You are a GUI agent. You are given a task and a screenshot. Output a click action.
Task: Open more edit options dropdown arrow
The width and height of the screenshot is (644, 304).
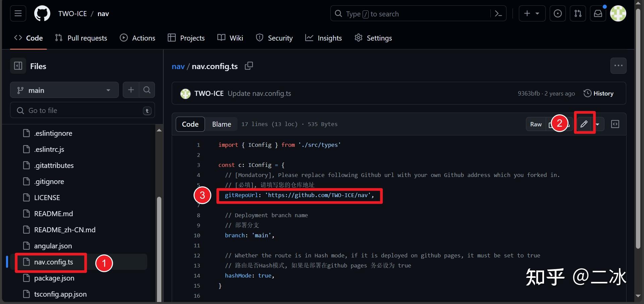point(598,124)
